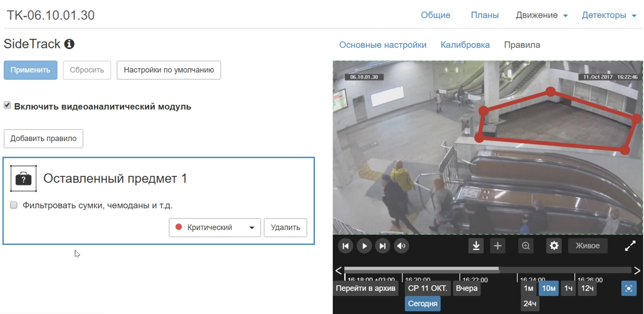Expand the 'Детекторы' menu

tap(609, 15)
